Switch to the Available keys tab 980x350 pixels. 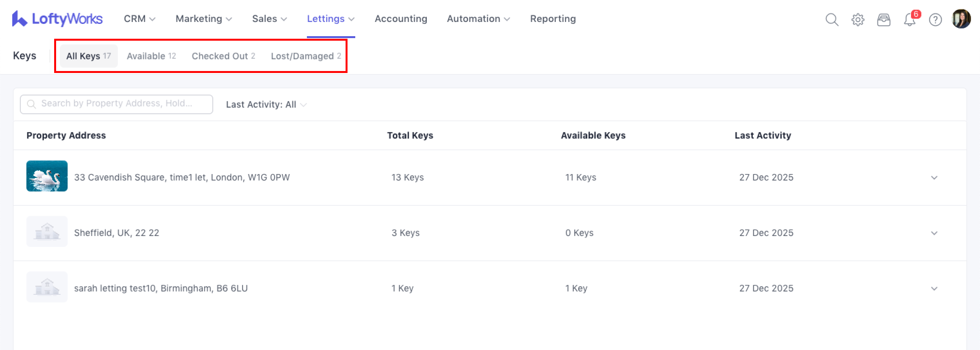pos(151,56)
